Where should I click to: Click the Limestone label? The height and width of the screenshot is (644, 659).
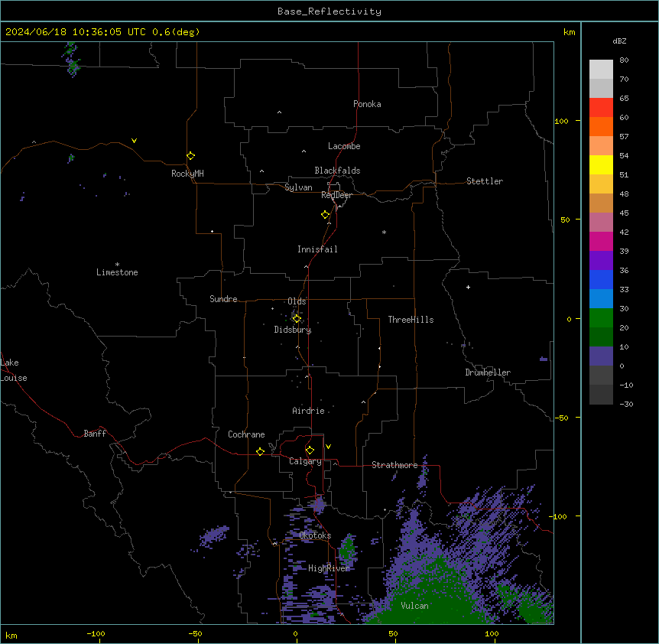tap(117, 272)
